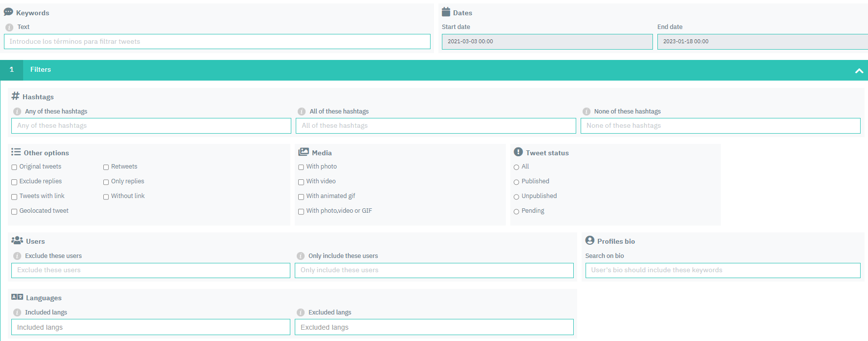Screen dimensions: 868x341
Task: Tick Without link checkbox
Action: tap(106, 197)
